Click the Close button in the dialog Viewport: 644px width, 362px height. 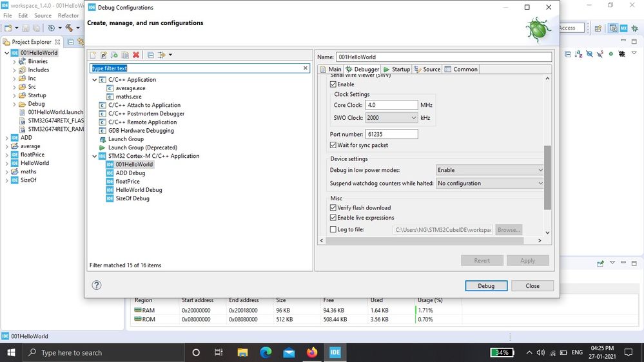click(x=532, y=285)
